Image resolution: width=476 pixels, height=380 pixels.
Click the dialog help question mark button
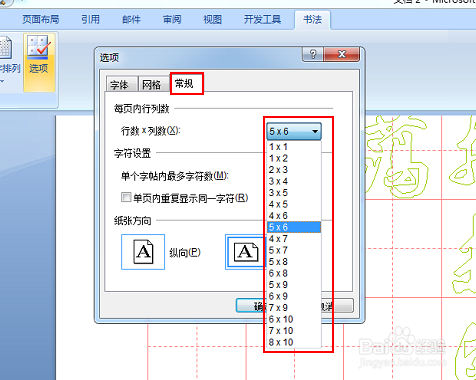tap(313, 54)
